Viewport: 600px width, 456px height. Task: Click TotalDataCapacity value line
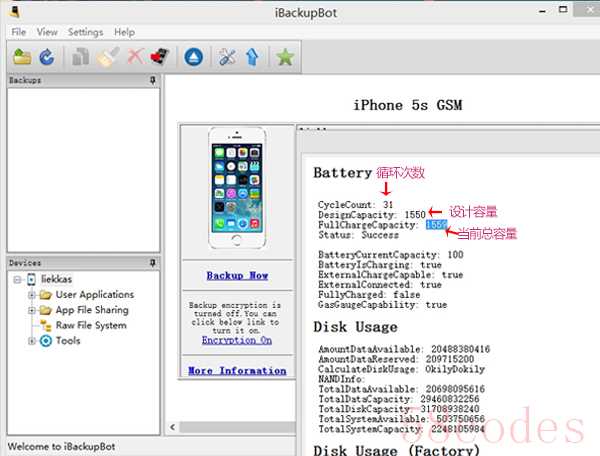[398, 399]
